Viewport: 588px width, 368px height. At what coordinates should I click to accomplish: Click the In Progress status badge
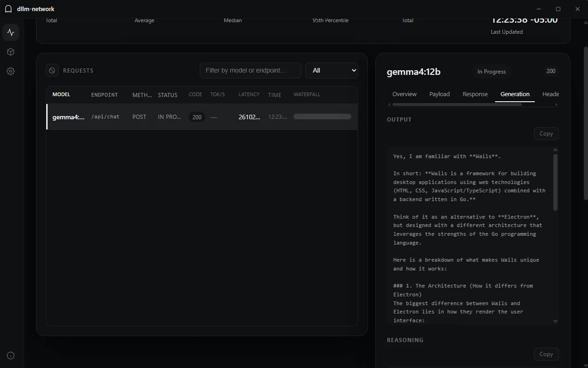[x=491, y=72]
